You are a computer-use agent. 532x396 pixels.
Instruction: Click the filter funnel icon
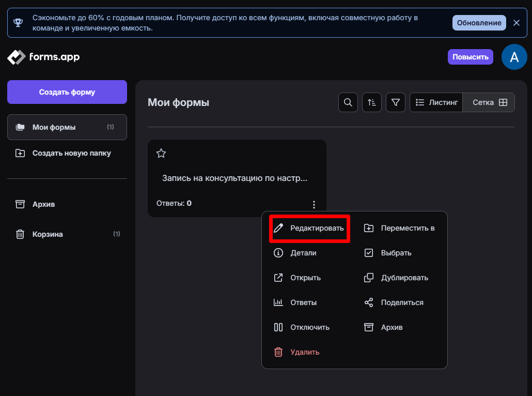[x=396, y=102]
